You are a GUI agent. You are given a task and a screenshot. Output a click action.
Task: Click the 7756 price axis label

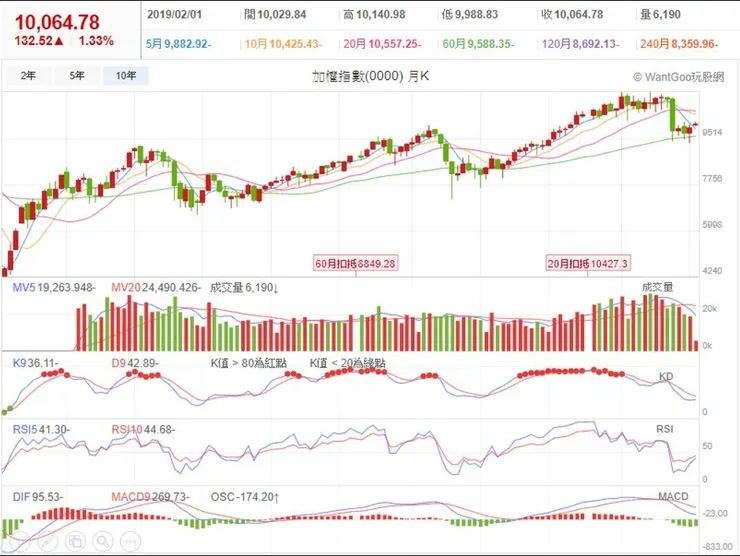click(x=712, y=178)
